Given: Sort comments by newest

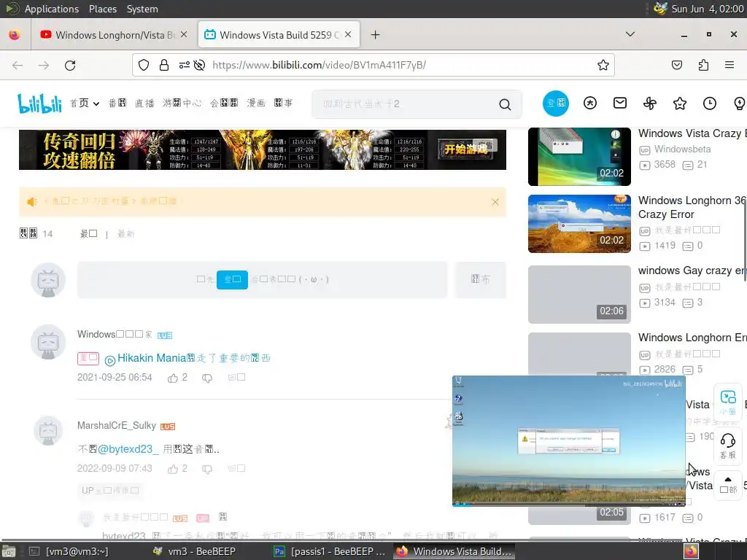Looking at the screenshot, I should pos(125,234).
